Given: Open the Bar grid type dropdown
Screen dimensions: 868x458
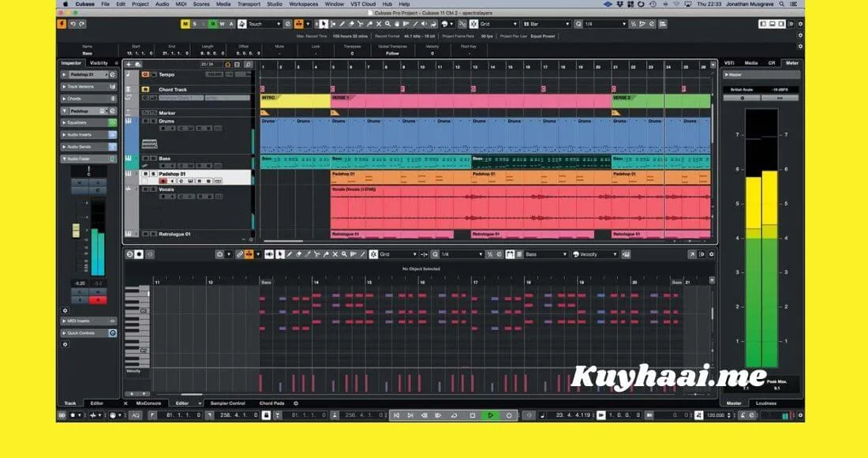Looking at the screenshot, I should [x=546, y=24].
